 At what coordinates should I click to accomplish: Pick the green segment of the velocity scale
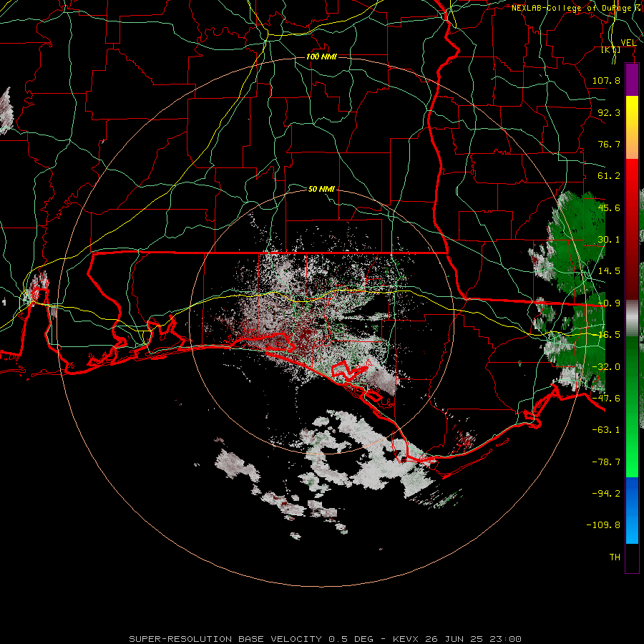pyautogui.click(x=632, y=406)
